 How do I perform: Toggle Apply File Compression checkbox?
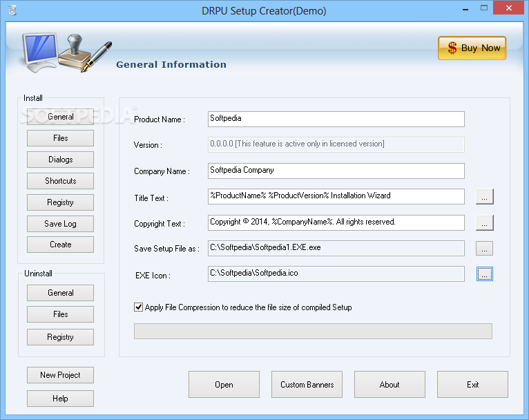138,307
